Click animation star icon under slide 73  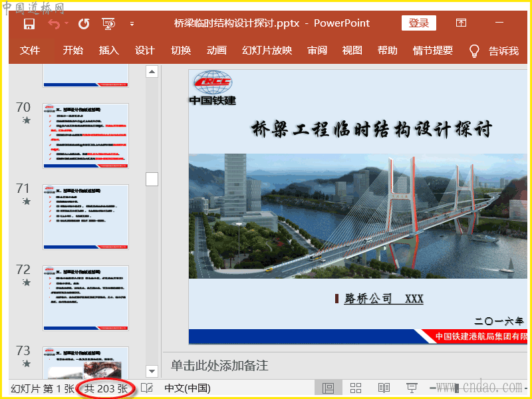27,363
